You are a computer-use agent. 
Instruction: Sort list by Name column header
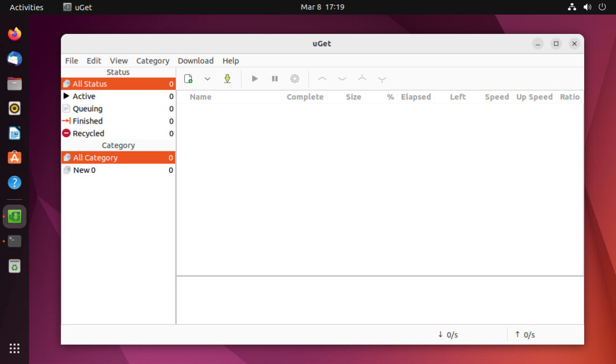pos(200,97)
